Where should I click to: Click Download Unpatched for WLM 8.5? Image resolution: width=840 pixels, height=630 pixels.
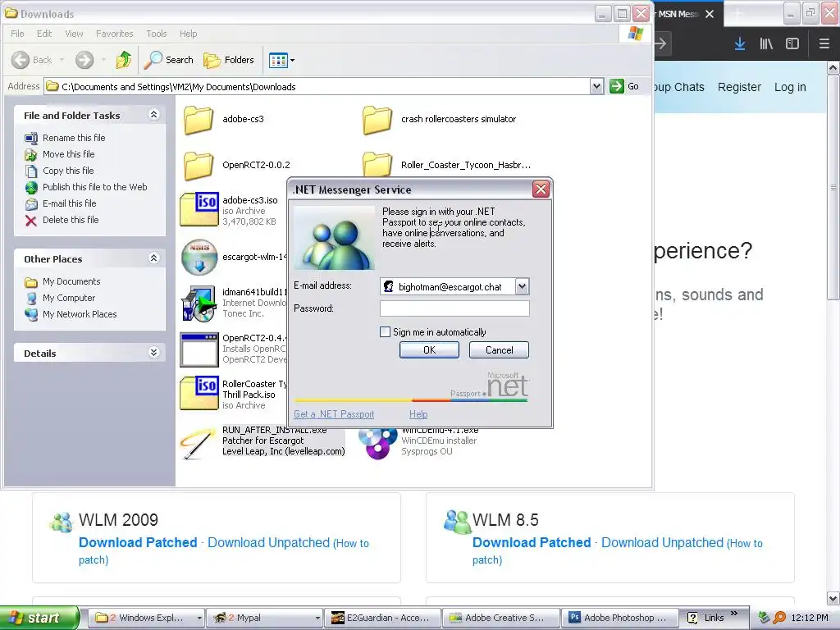pyautogui.click(x=662, y=543)
